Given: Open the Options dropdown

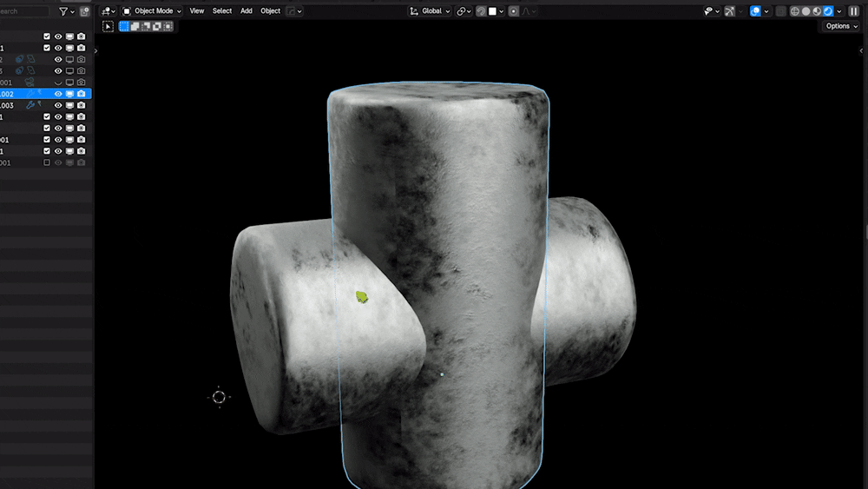Looking at the screenshot, I should click(x=841, y=26).
